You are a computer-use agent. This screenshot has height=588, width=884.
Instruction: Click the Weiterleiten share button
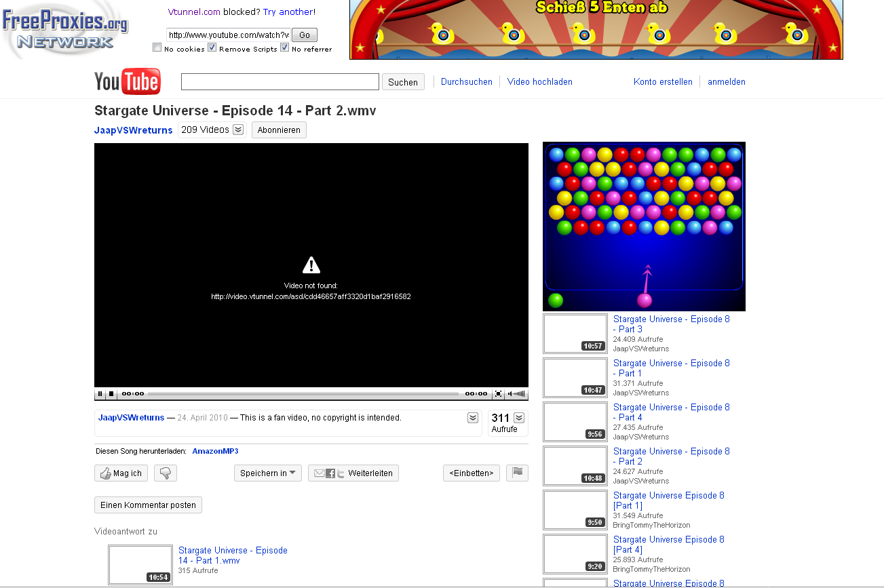(353, 473)
